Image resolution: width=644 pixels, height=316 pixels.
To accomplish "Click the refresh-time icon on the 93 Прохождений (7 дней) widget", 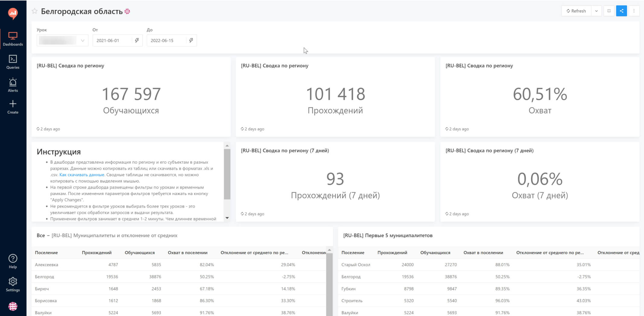I will (x=242, y=214).
